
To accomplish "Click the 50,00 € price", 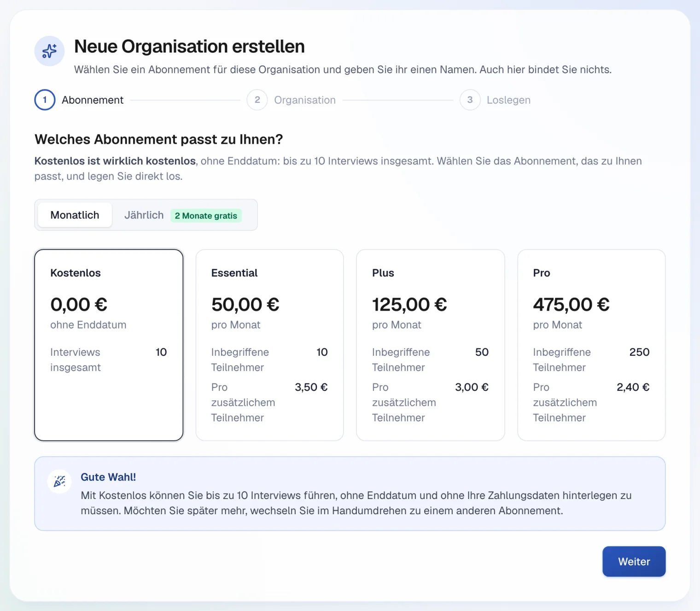I will point(245,305).
